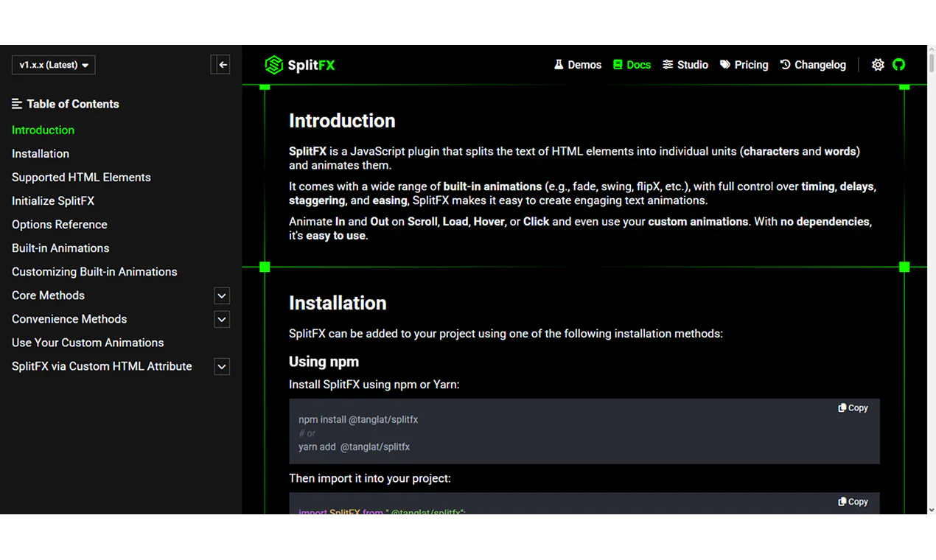Click the page scrollbar down arrow
This screenshot has width=936, height=560.
(932, 509)
